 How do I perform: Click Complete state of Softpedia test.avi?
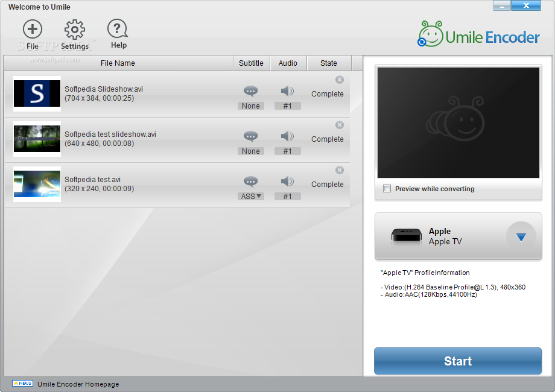tap(328, 185)
